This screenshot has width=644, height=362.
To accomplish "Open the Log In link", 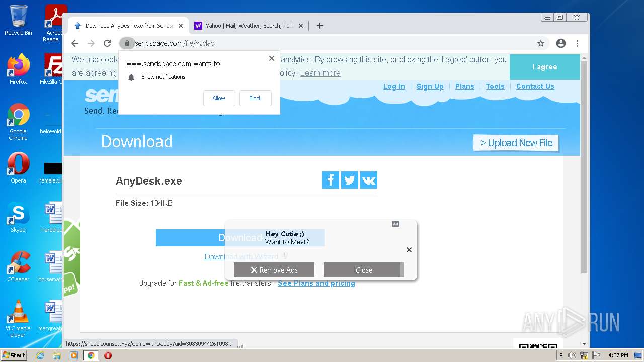I will (394, 86).
